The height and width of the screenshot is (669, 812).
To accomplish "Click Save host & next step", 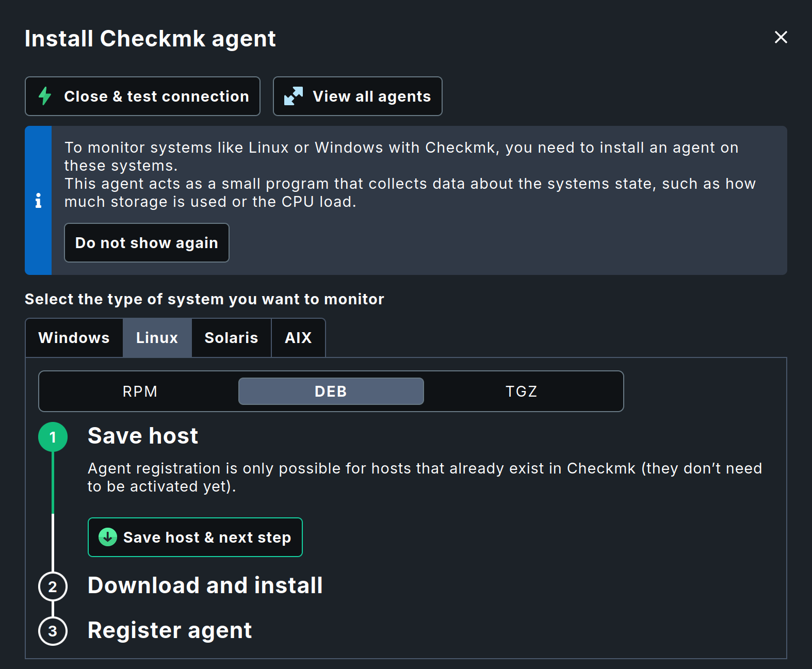I will (x=195, y=537).
